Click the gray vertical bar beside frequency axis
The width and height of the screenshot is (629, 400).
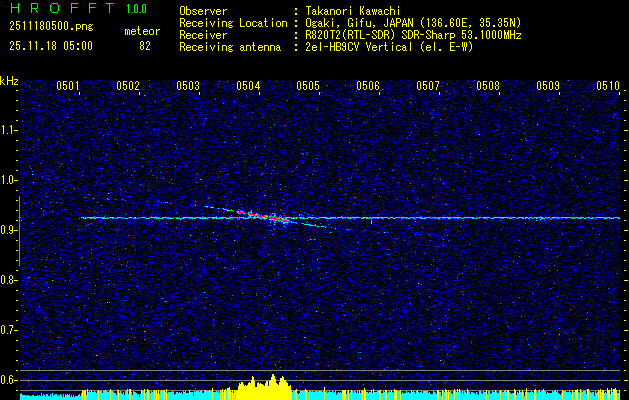point(19,231)
